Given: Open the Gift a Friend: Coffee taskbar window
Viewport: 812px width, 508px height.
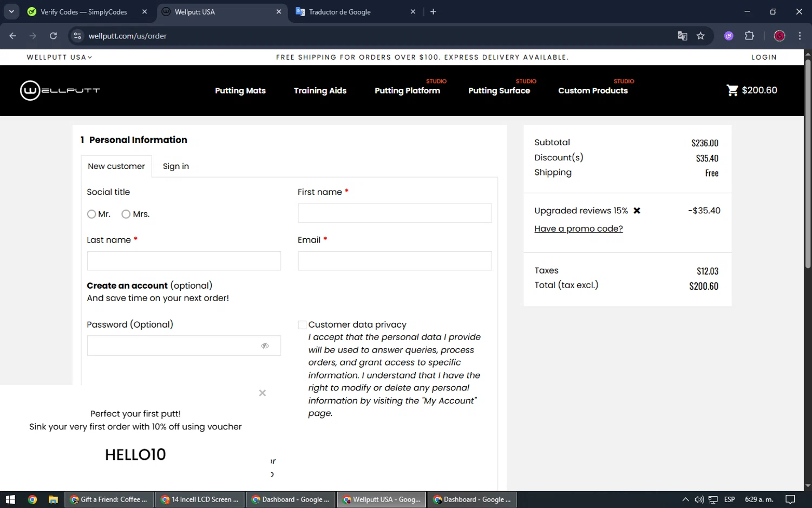Looking at the screenshot, I should [x=109, y=499].
